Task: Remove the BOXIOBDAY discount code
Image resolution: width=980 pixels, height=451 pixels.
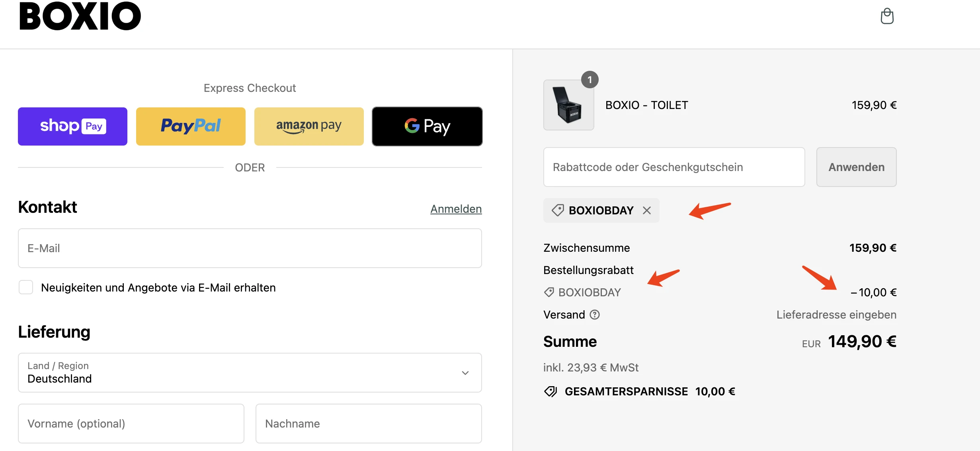Action: tap(647, 210)
